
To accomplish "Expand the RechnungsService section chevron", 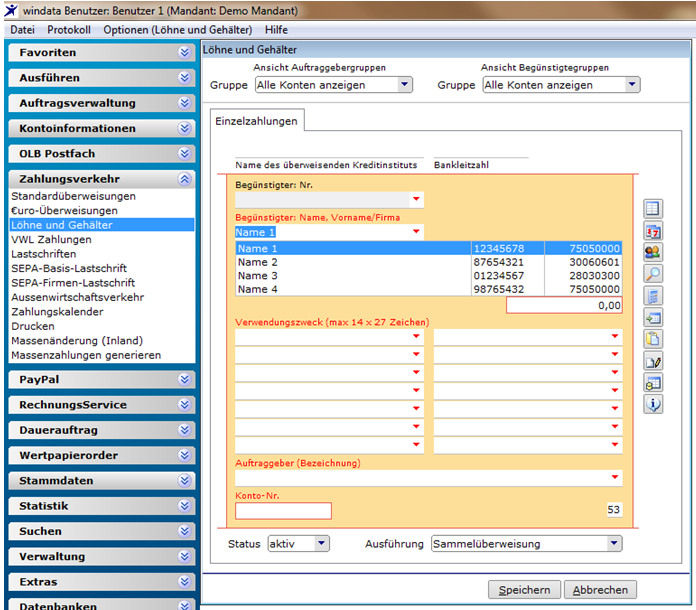I will click(184, 405).
